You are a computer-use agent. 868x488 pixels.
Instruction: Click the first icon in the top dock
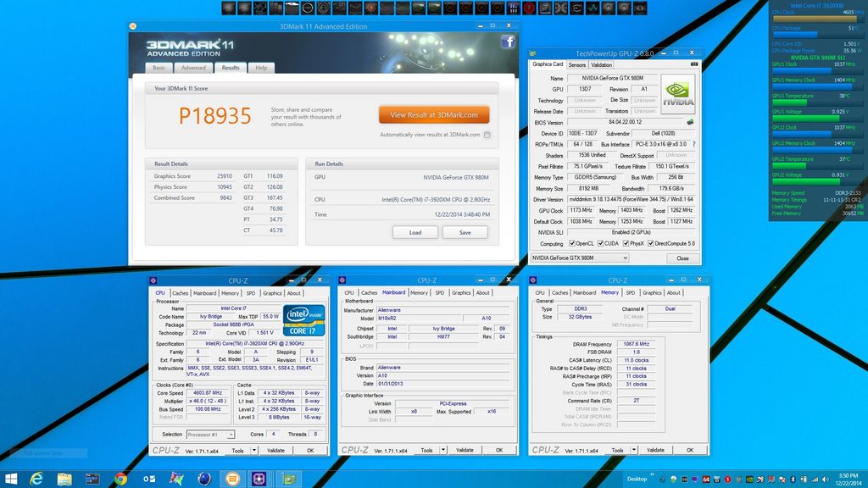click(228, 8)
